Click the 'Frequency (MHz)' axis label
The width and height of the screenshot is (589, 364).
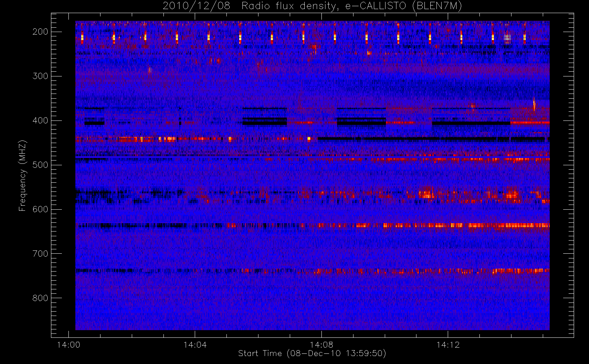point(23,175)
